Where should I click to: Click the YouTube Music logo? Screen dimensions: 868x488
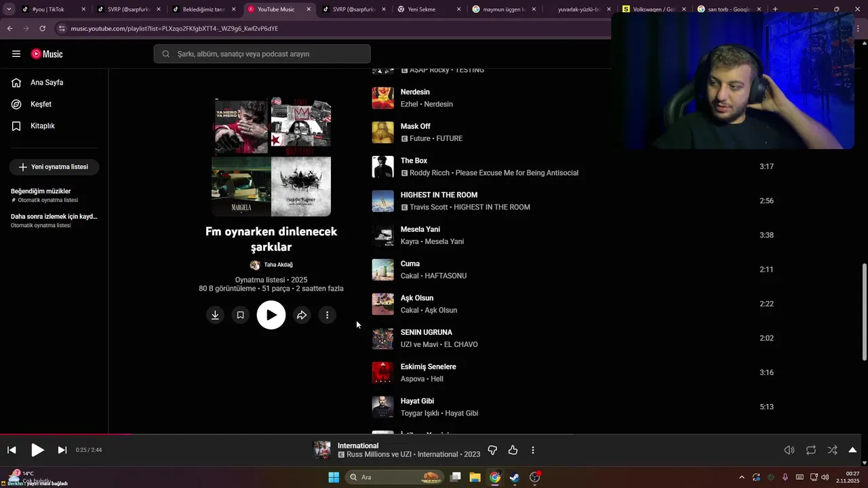coord(47,54)
